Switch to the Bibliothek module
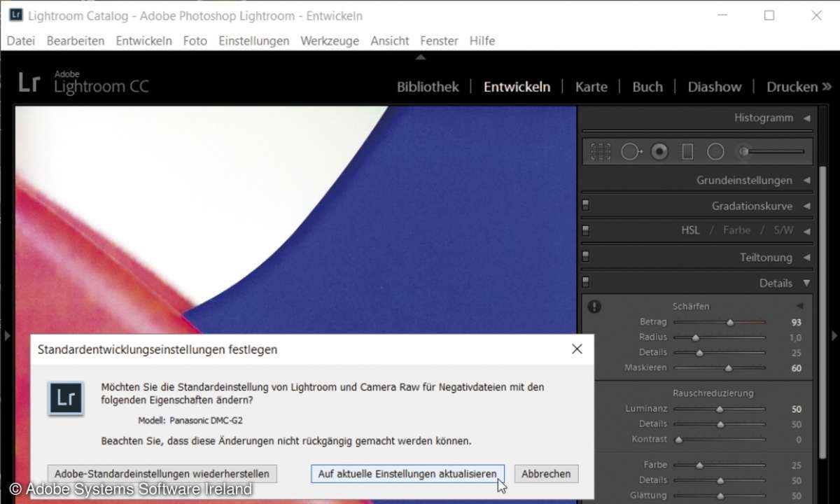840x504 pixels. (428, 87)
